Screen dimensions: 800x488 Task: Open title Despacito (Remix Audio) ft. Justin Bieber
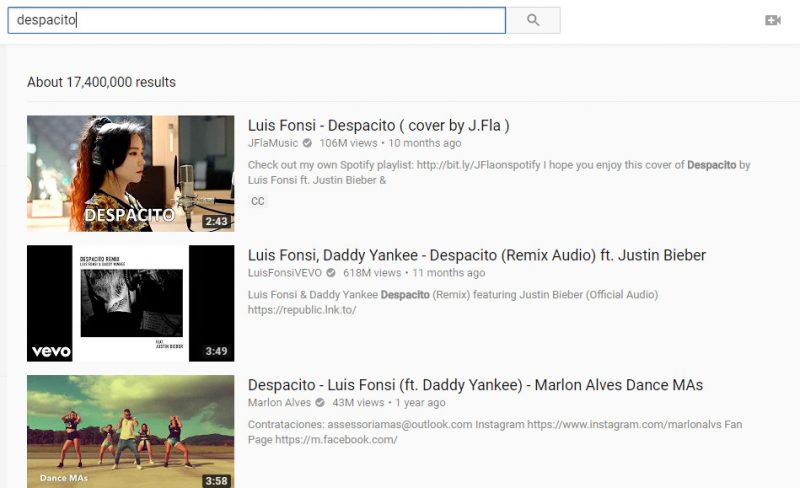pyautogui.click(x=477, y=255)
